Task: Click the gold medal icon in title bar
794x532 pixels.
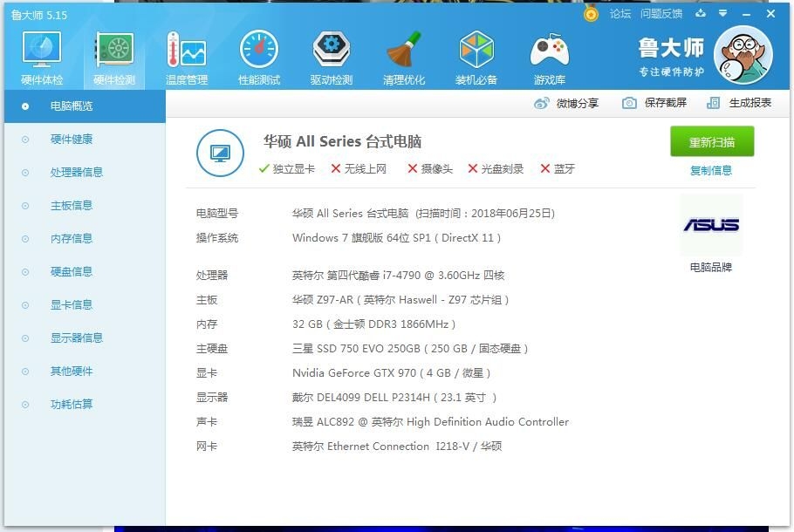Action: [x=591, y=14]
